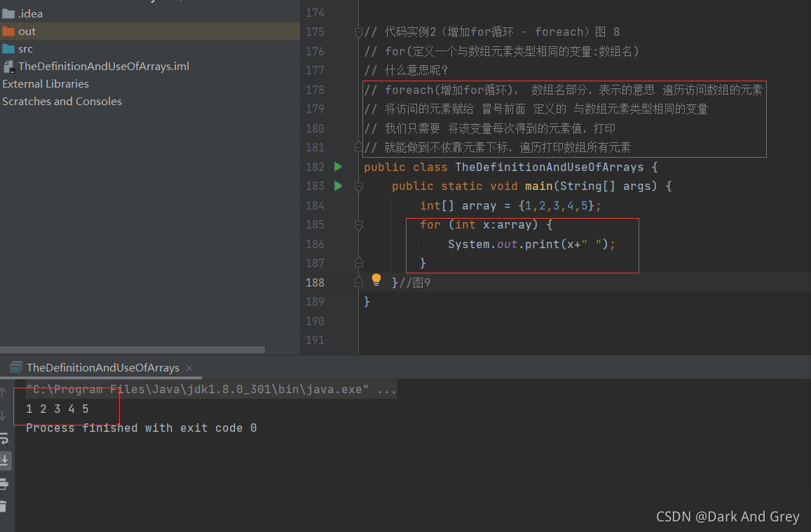Screen dimensions: 811x532
Task: Click the comment '// 什么意思呢?' on line 177
Action: 406,70
